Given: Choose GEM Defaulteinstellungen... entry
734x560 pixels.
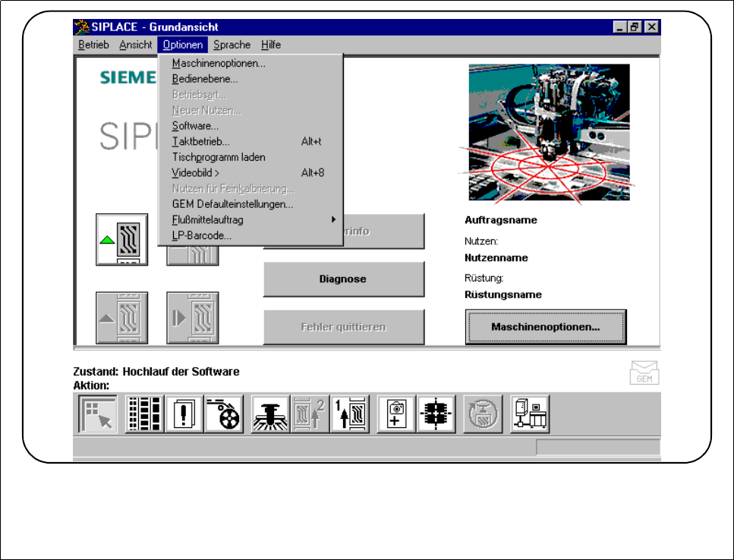Looking at the screenshot, I should [250, 204].
